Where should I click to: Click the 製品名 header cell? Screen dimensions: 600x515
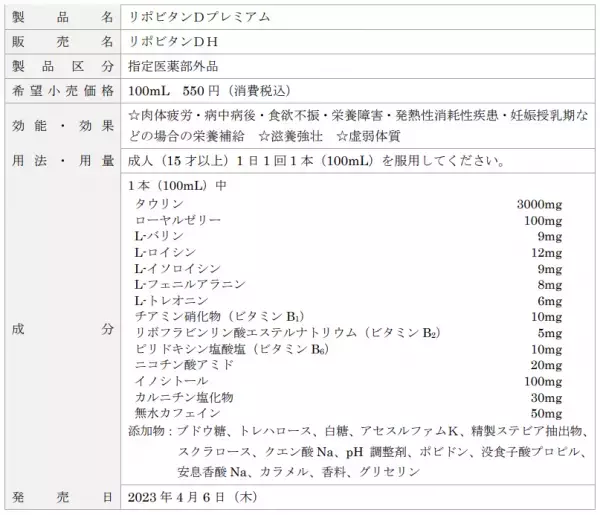[x=60, y=16]
